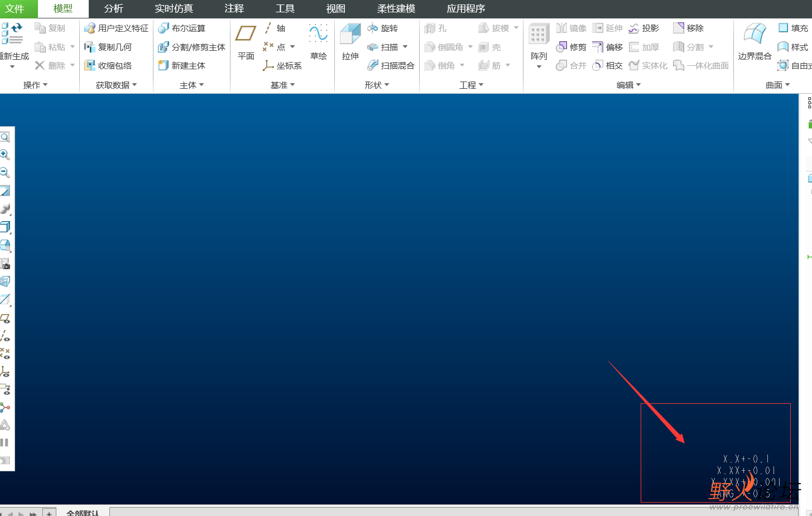Click 用户定义特征 (User-Defined Feature)
The image size is (812, 516).
[x=117, y=28]
